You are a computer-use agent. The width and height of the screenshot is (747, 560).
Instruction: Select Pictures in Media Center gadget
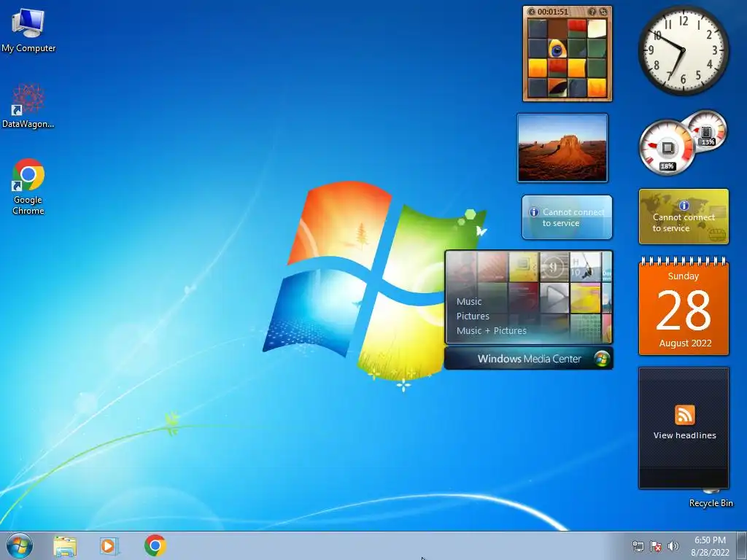[473, 316]
